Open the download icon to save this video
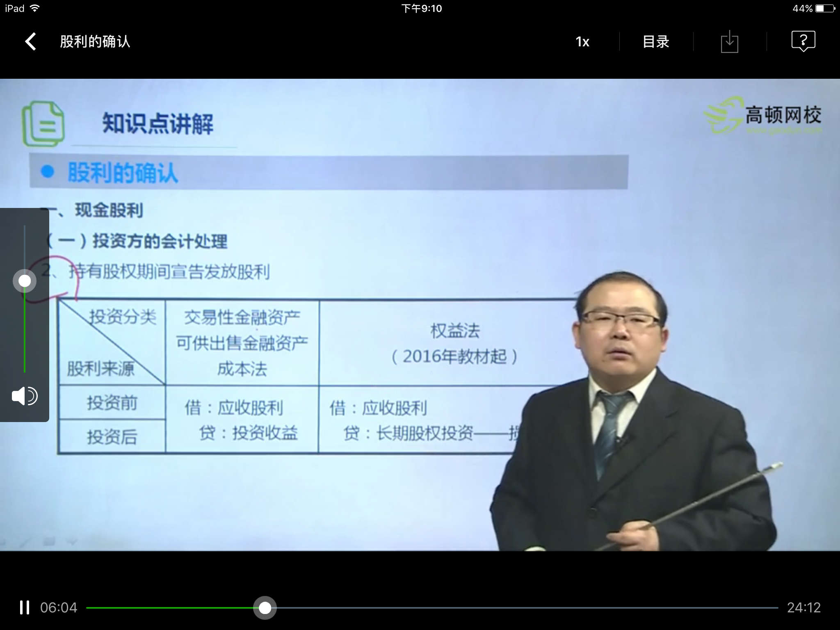The image size is (840, 630). (730, 41)
